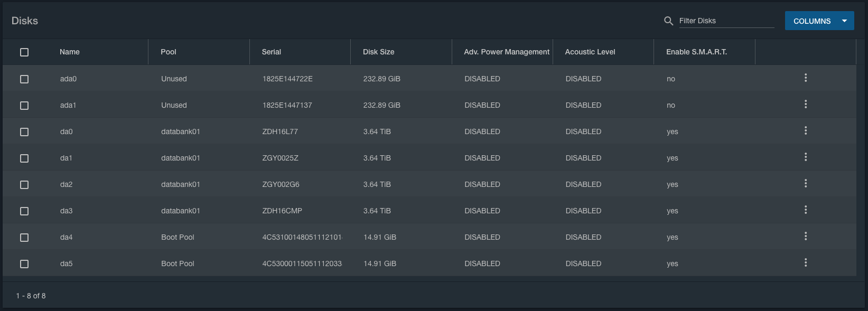Click serial ZGY002G6
Screen dimensions: 868x311
tap(281, 184)
